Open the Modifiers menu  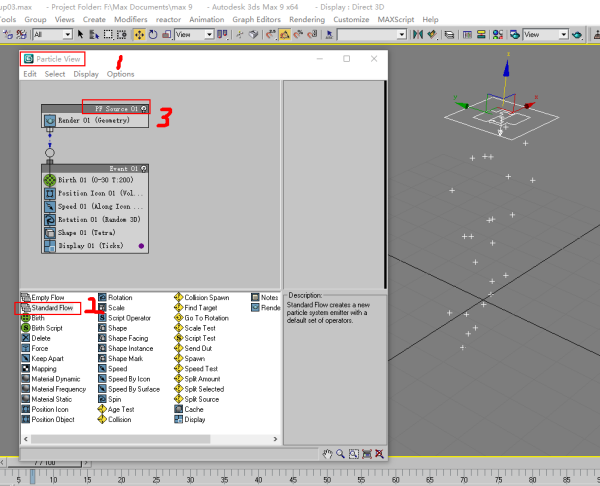(130, 19)
